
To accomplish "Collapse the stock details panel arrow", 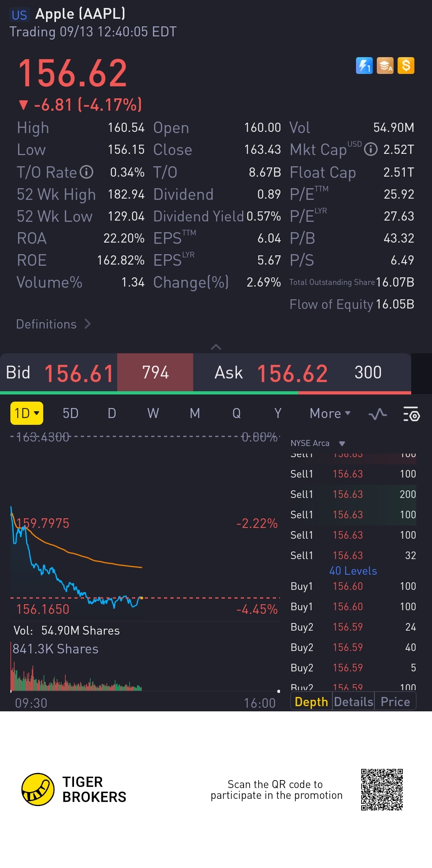I will [x=216, y=347].
